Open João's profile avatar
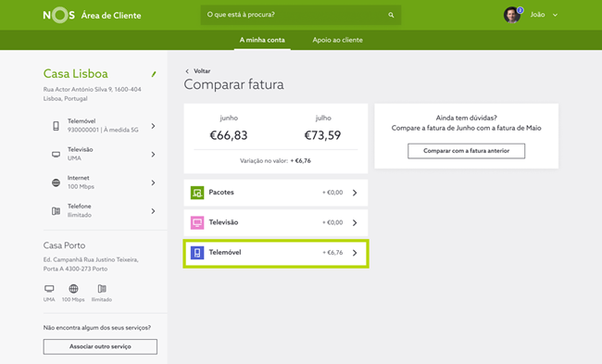Image resolution: width=602 pixels, height=364 pixels. (512, 15)
